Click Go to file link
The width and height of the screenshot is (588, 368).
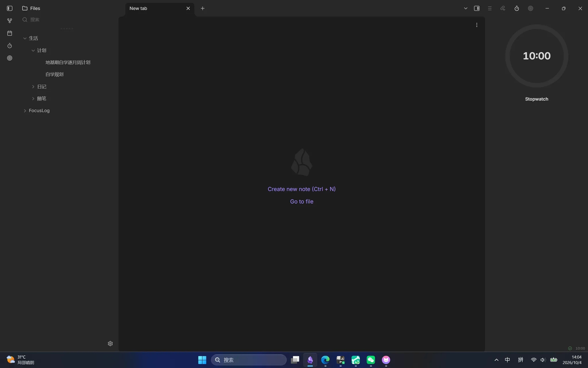pyautogui.click(x=301, y=202)
